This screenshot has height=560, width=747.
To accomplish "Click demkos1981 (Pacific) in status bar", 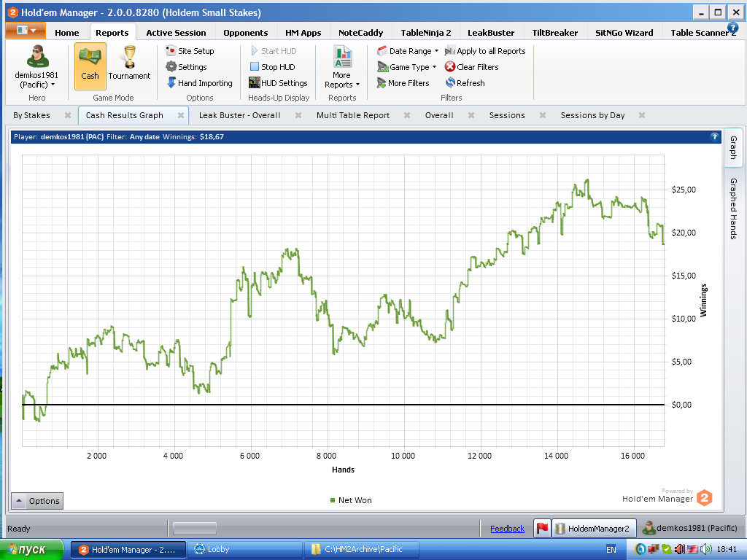I will click(690, 528).
